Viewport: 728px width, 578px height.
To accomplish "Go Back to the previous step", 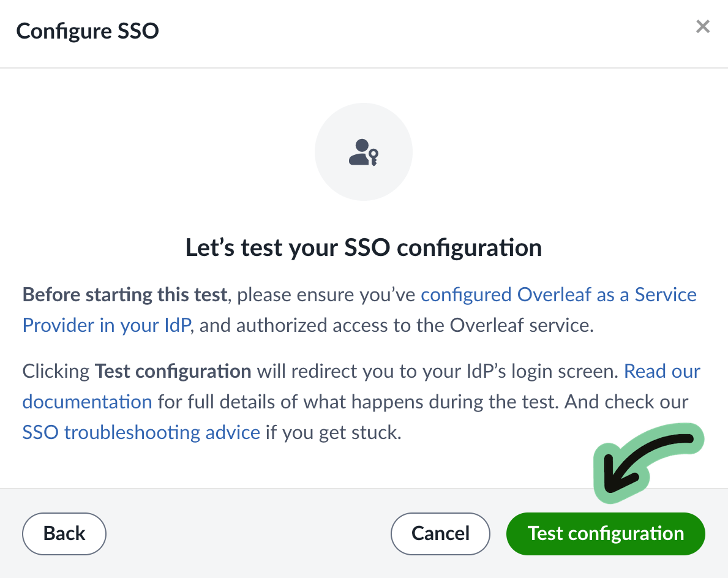I will pyautogui.click(x=64, y=533).
